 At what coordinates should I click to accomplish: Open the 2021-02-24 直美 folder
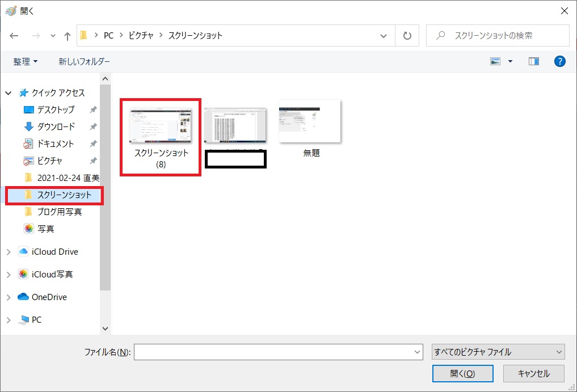(68, 178)
